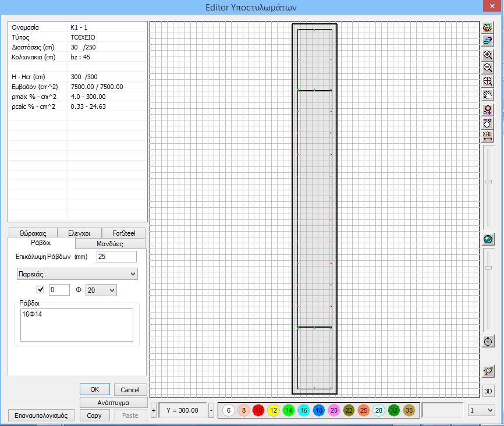
Task: Click the zoom extents crosshair magnifier
Action: (488, 81)
